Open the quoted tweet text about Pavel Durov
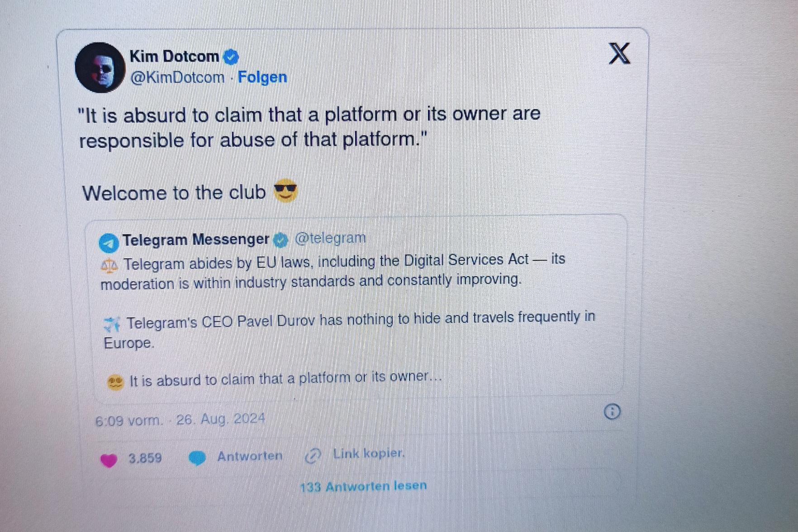The image size is (798, 532). point(349,330)
